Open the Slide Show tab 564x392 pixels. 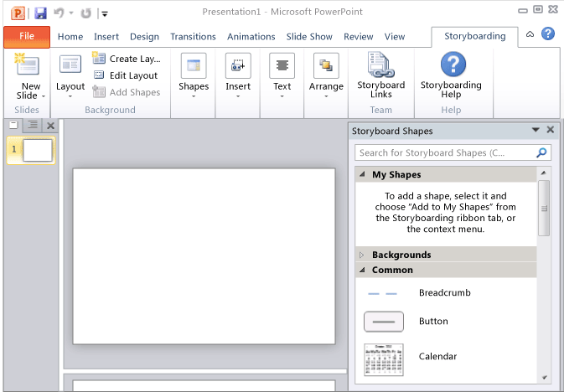(309, 37)
